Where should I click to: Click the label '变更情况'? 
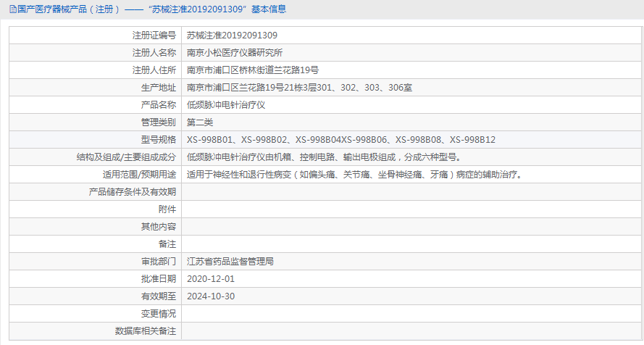pyautogui.click(x=159, y=314)
